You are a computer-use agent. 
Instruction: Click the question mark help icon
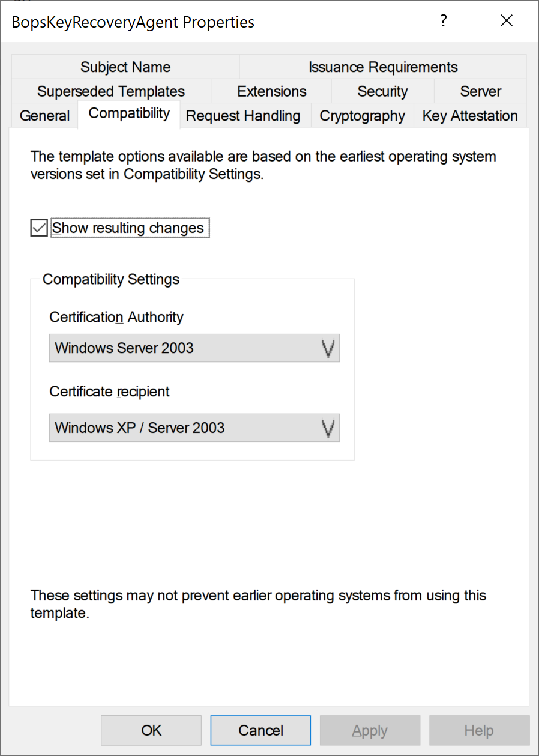[443, 22]
